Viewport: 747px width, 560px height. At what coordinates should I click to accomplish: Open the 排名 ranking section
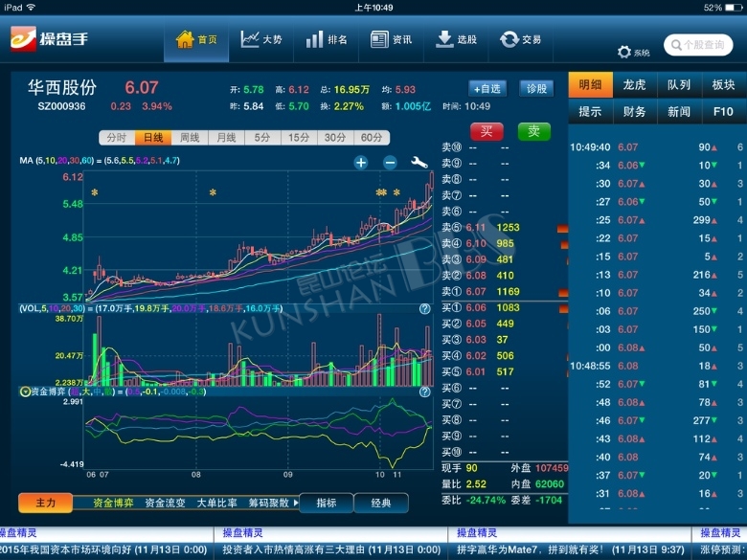pos(327,39)
